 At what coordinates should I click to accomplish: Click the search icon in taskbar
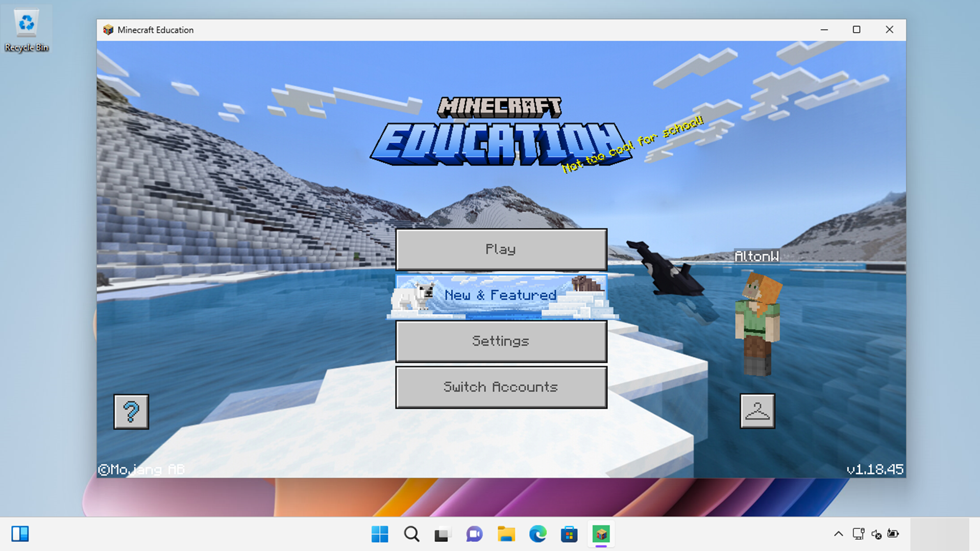point(410,534)
